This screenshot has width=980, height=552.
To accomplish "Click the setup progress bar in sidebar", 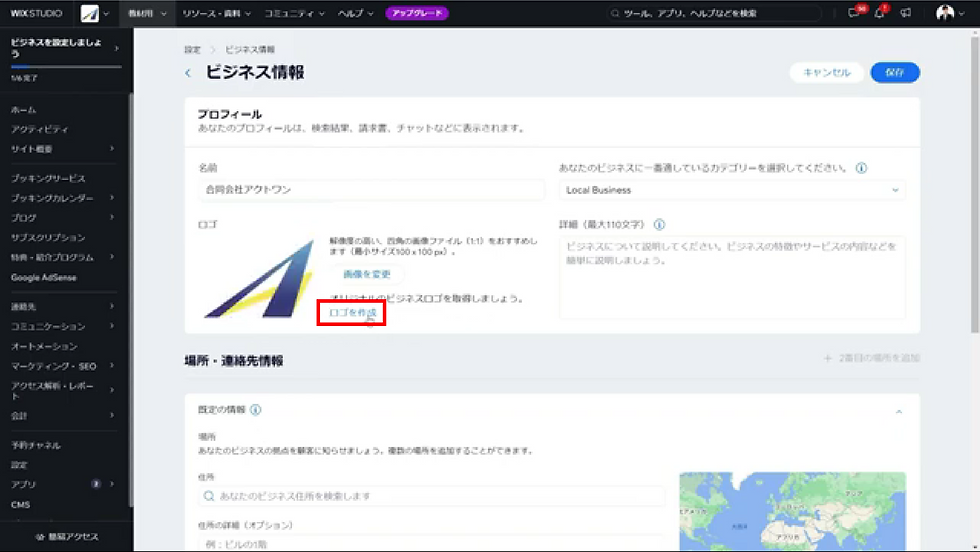I will (66, 66).
